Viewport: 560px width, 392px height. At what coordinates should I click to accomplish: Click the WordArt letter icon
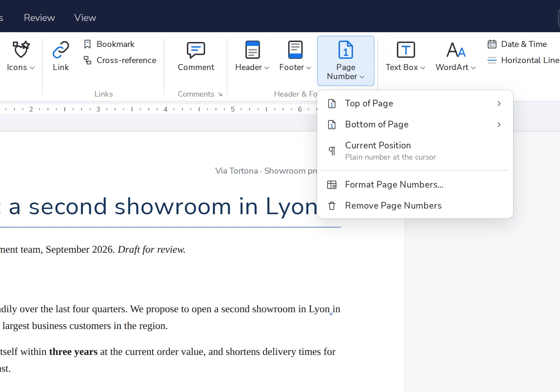(x=456, y=50)
